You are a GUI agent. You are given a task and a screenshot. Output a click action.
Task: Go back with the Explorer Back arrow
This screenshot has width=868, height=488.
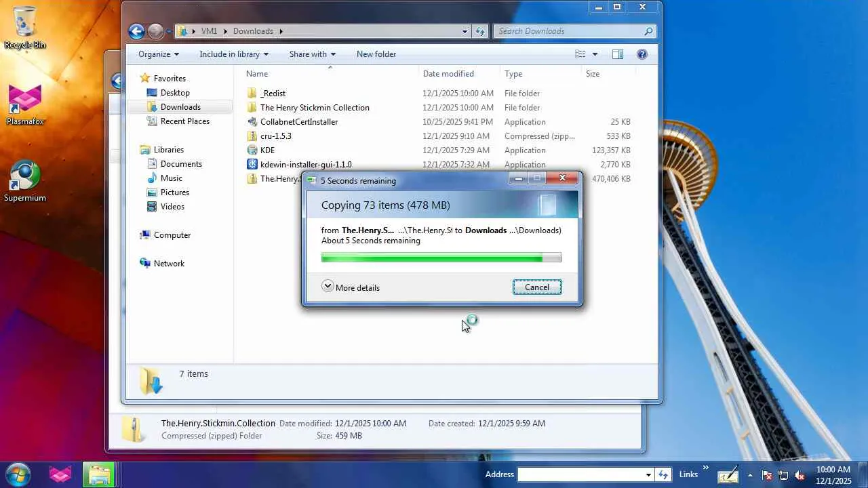(x=136, y=31)
